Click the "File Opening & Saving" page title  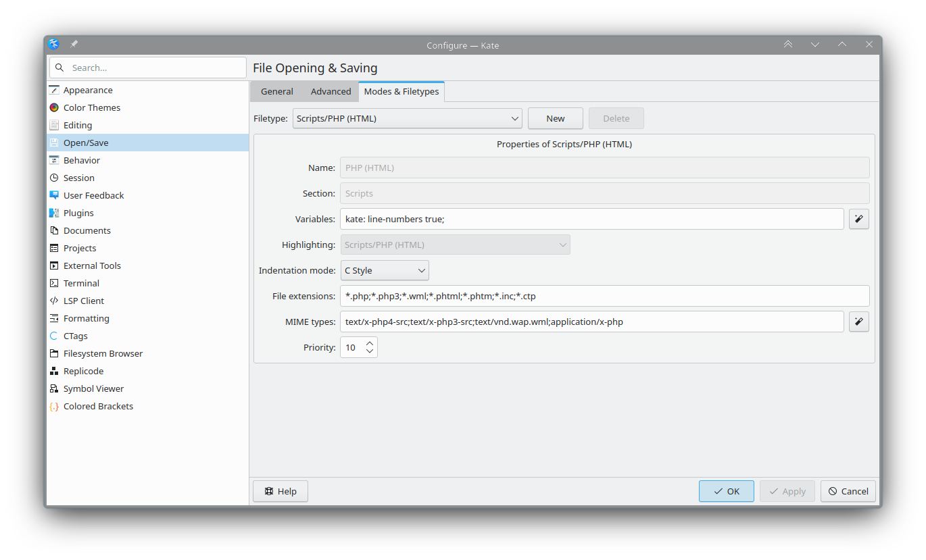315,68
